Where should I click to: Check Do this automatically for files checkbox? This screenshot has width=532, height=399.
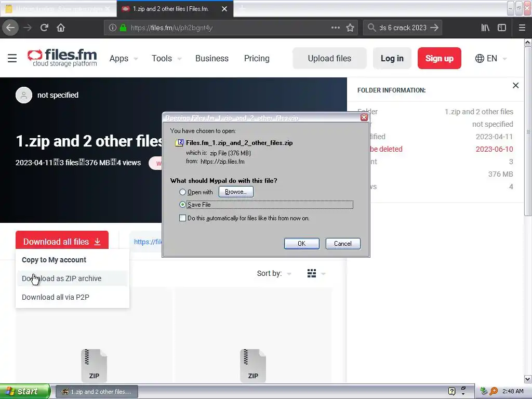(x=182, y=218)
